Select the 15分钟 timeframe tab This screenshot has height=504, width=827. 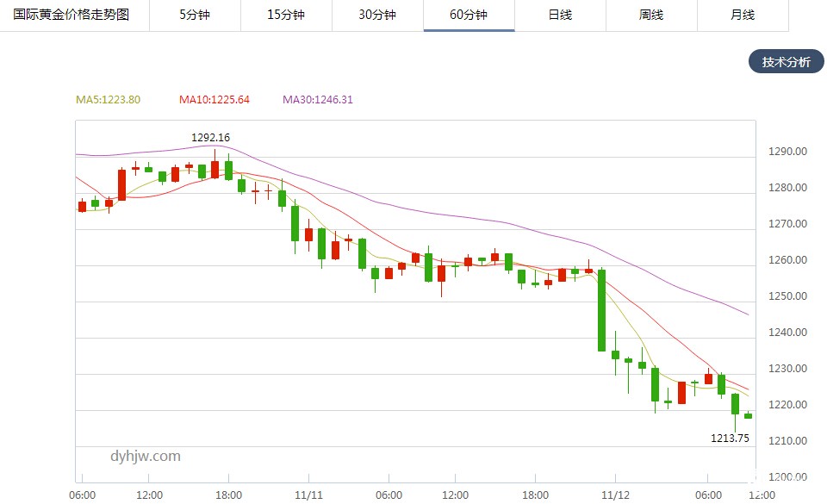pyautogui.click(x=286, y=15)
